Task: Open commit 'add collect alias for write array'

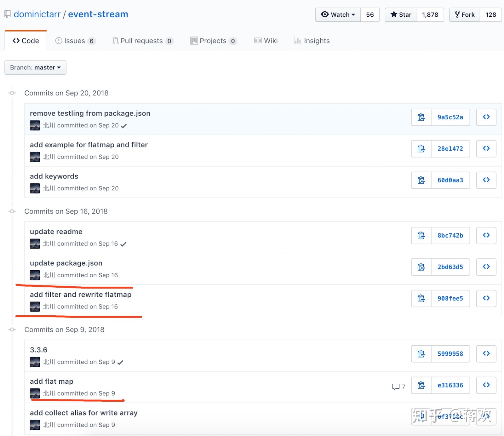Action: [84, 413]
